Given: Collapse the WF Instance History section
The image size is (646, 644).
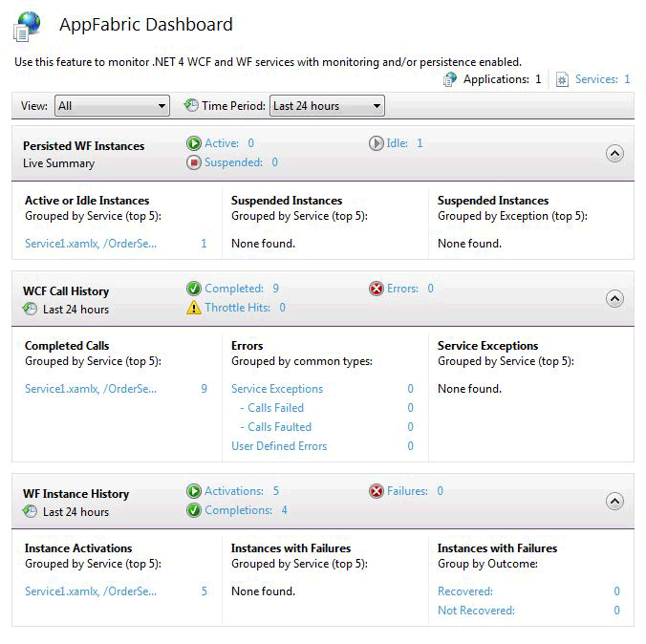Looking at the screenshot, I should tap(615, 501).
